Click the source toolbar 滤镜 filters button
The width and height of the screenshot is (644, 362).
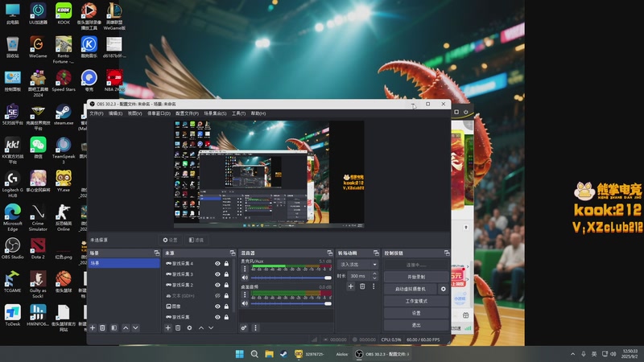(196, 240)
